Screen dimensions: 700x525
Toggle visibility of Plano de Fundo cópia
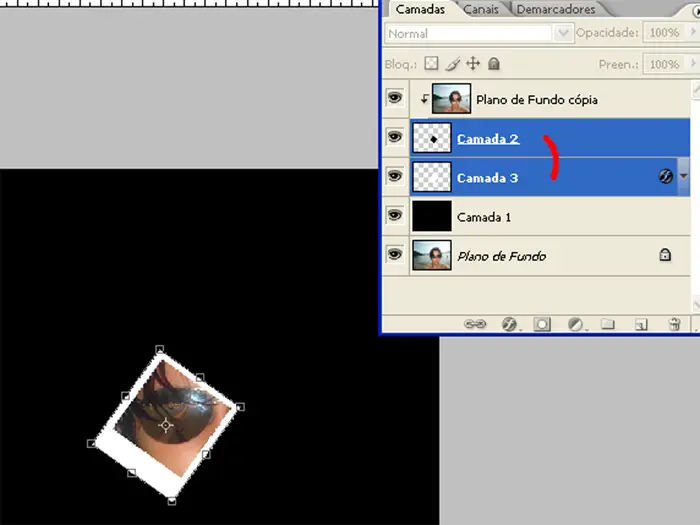tap(394, 99)
